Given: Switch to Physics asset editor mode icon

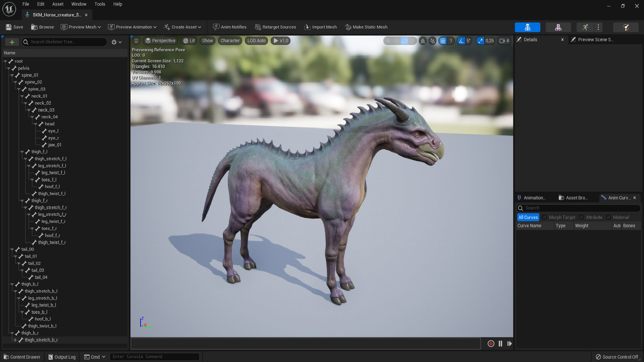Looking at the screenshot, I should [626, 27].
